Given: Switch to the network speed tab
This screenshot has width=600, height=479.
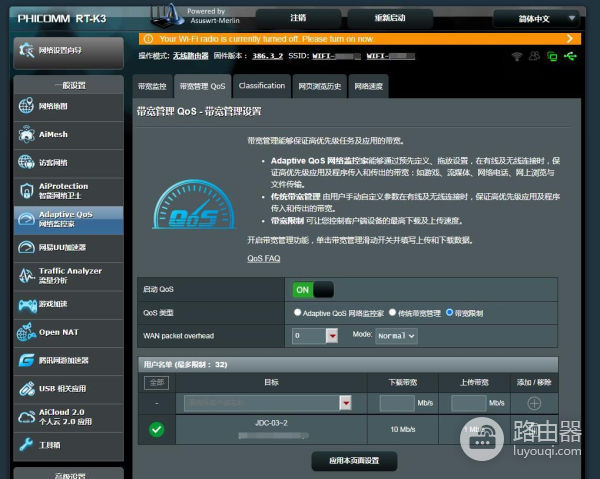Looking at the screenshot, I should coord(368,86).
